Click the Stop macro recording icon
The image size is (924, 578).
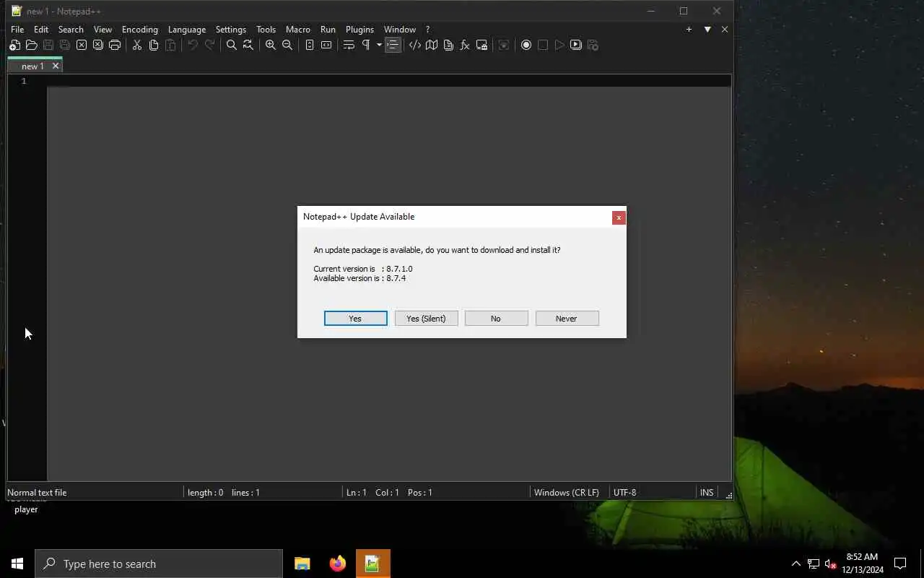[542, 45]
